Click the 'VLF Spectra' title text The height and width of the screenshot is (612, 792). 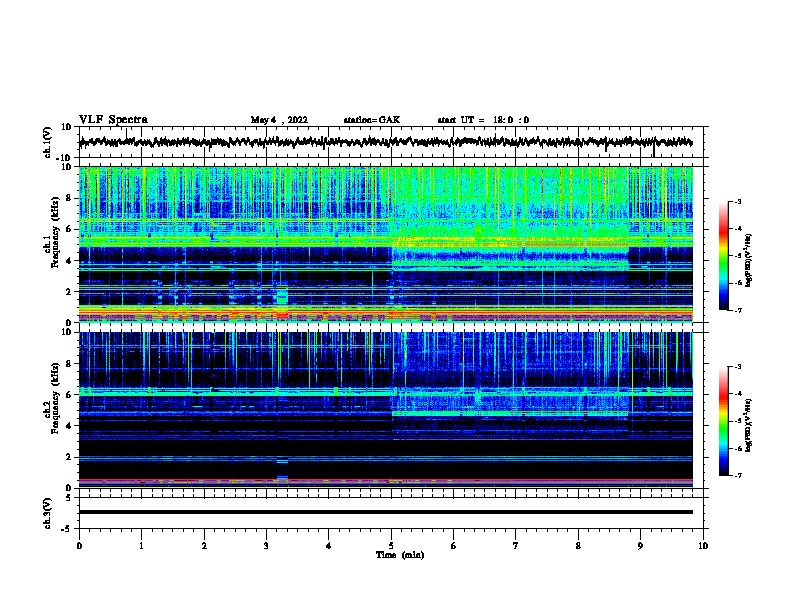click(113, 119)
